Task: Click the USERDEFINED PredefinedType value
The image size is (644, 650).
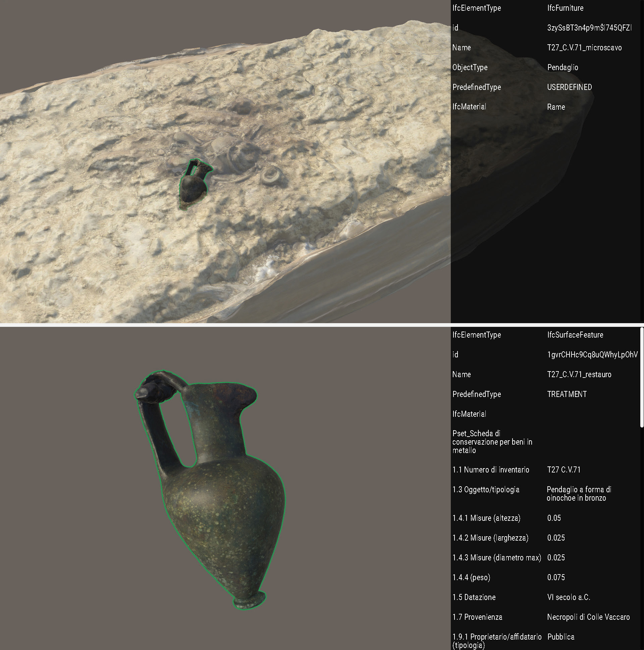Action: [569, 87]
